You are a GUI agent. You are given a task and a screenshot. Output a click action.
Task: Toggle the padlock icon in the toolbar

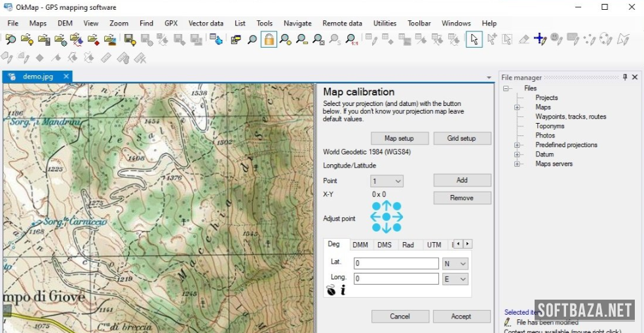tap(269, 39)
